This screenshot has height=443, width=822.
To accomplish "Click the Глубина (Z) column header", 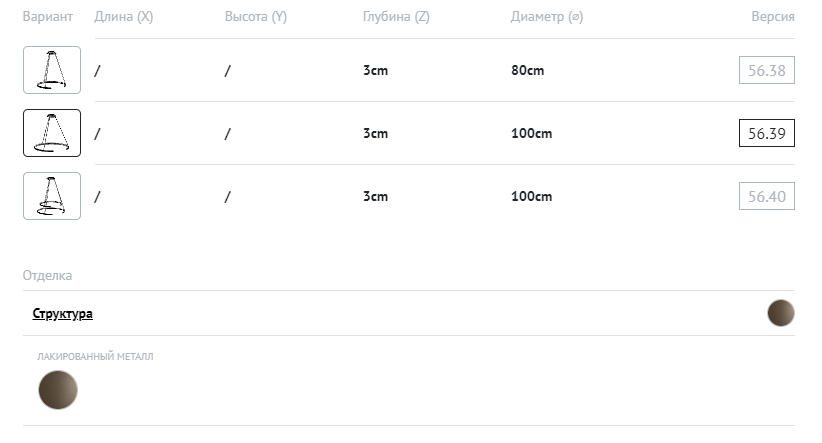I will (x=396, y=17).
